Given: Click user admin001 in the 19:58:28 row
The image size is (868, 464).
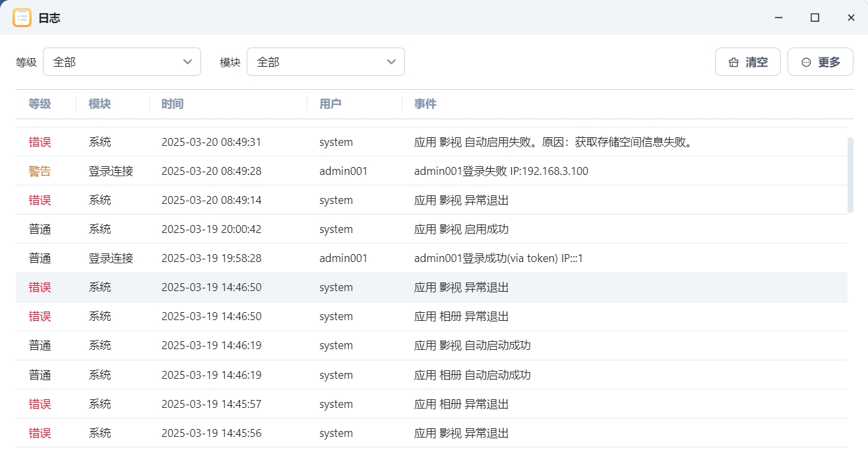Looking at the screenshot, I should [x=344, y=258].
